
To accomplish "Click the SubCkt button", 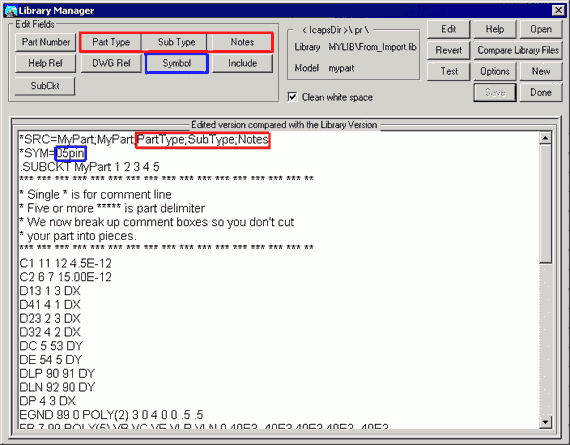I will (45, 86).
